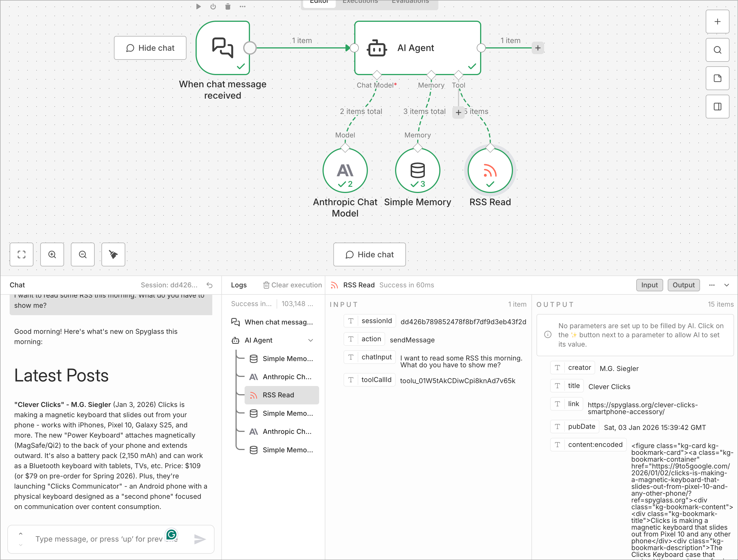Delete the chat trigger node with the trash icon
738x560 pixels.
[228, 6]
